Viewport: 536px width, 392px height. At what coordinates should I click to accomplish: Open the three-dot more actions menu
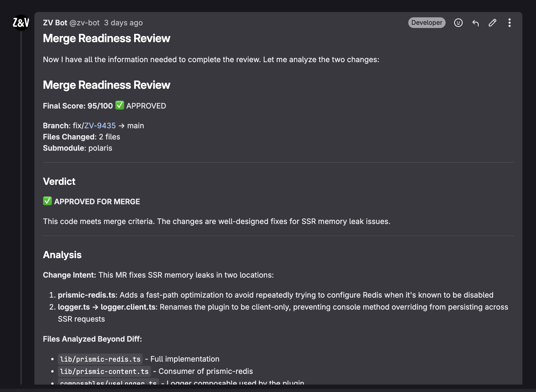[509, 23]
